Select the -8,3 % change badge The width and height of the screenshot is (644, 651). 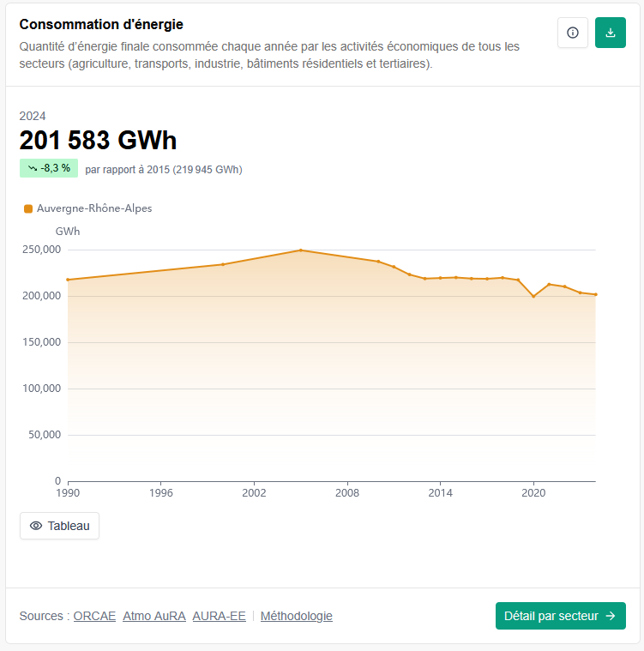(x=49, y=168)
